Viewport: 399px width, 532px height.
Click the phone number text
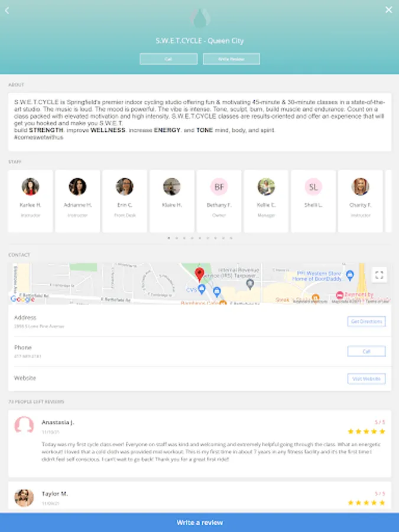coord(27,356)
